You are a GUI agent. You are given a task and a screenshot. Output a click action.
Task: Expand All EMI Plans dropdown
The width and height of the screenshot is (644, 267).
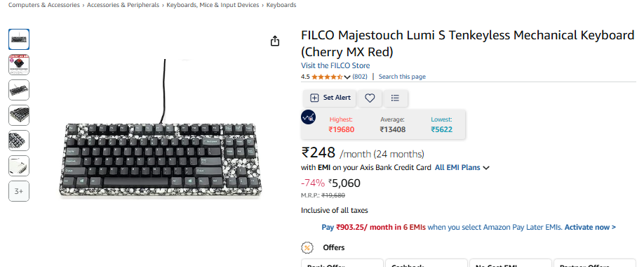(462, 168)
